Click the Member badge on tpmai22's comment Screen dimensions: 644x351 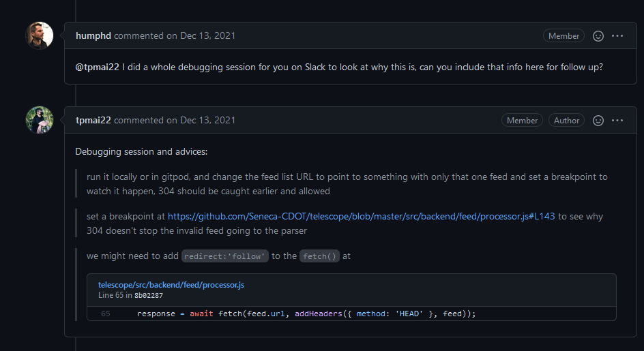[x=522, y=121]
